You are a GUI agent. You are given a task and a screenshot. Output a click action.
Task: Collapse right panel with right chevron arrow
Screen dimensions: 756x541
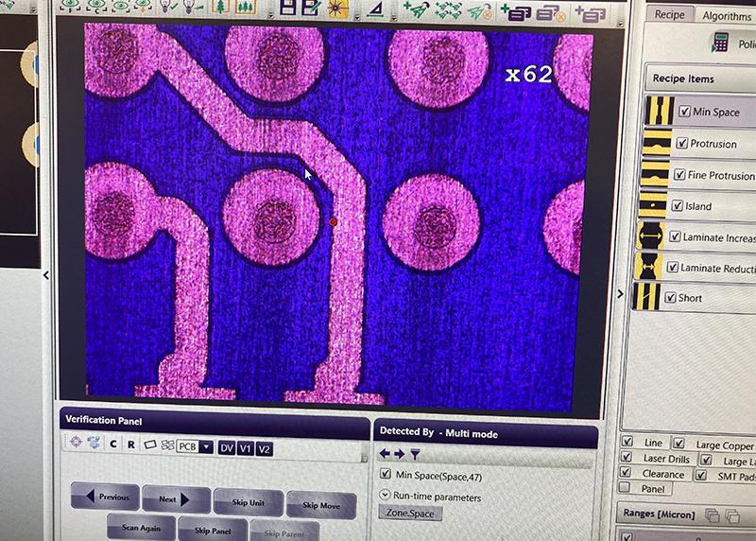pyautogui.click(x=620, y=293)
